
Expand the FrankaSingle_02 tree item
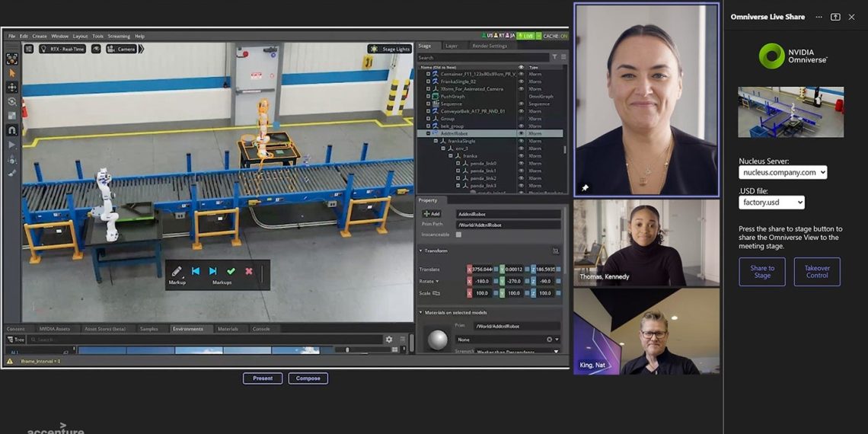click(428, 81)
